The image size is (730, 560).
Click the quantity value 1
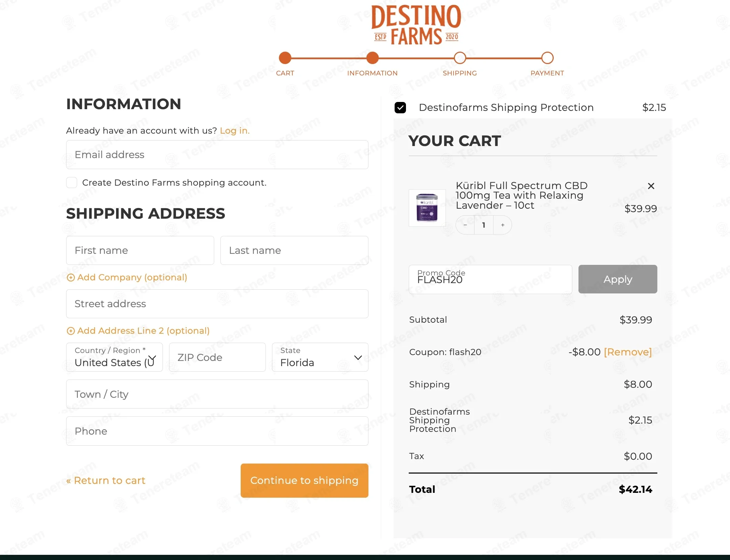tap(484, 225)
